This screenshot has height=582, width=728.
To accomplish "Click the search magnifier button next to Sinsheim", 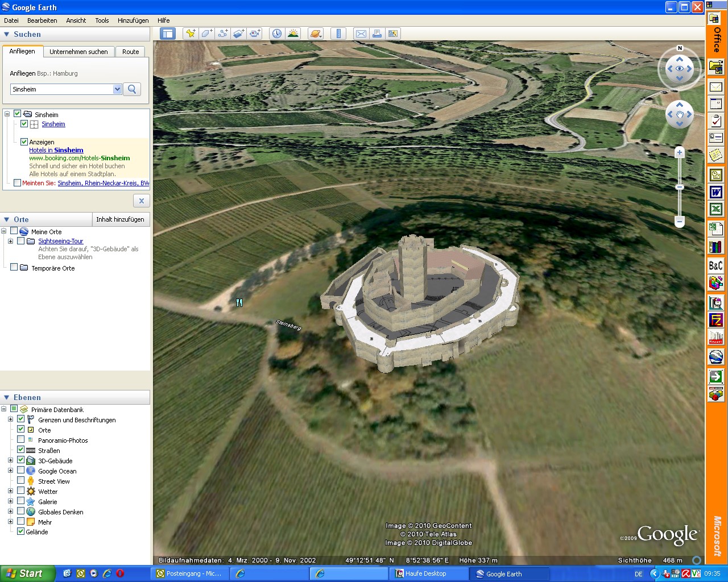I will point(132,89).
